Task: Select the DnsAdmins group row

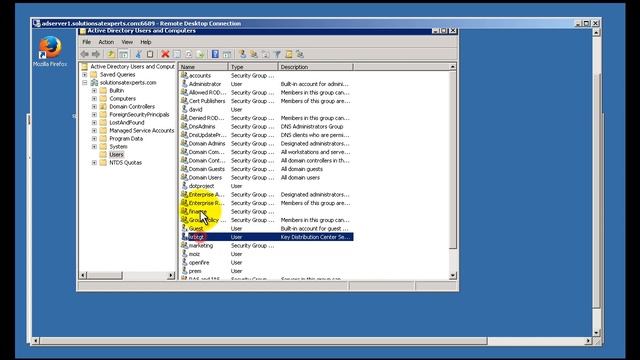Action: 266,127
